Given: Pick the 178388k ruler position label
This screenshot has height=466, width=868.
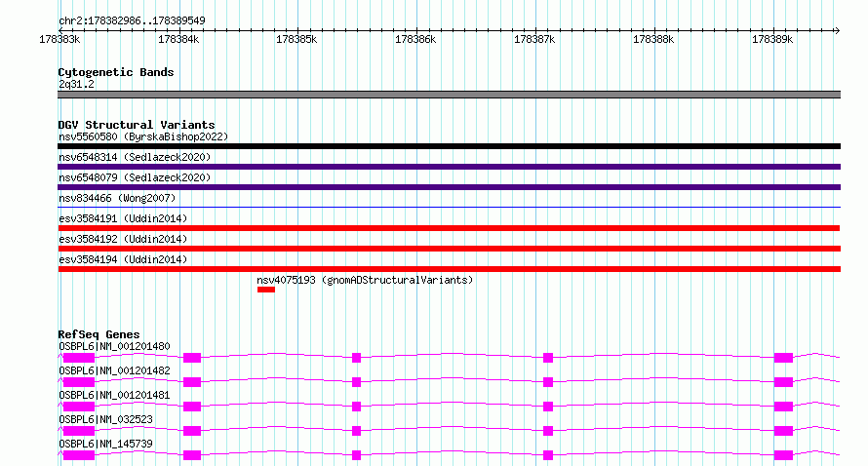Looking at the screenshot, I should pyautogui.click(x=653, y=39).
